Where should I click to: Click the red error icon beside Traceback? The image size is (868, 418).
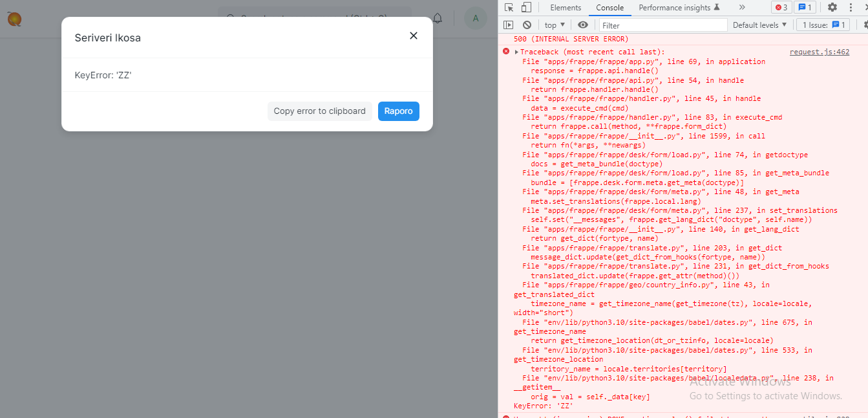click(x=506, y=52)
